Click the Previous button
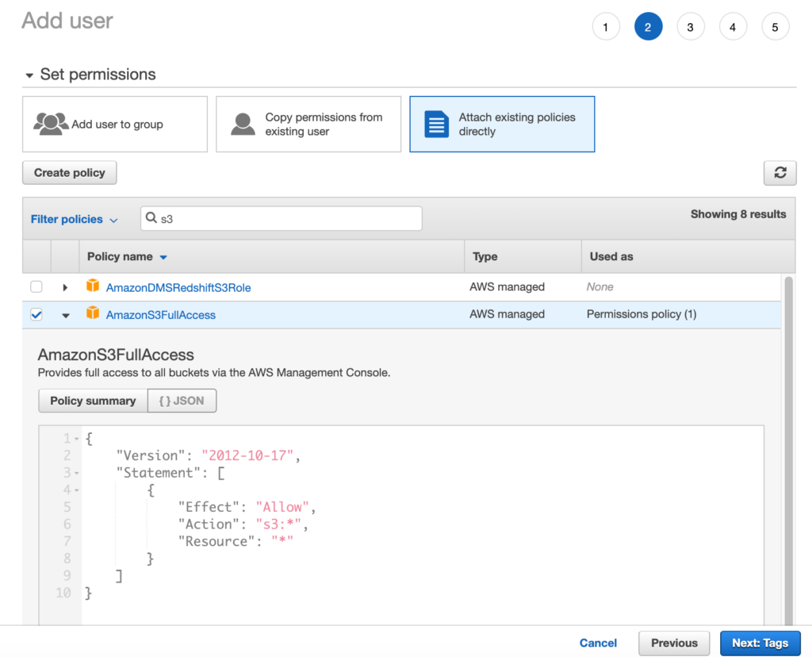This screenshot has height=657, width=812. (x=674, y=643)
